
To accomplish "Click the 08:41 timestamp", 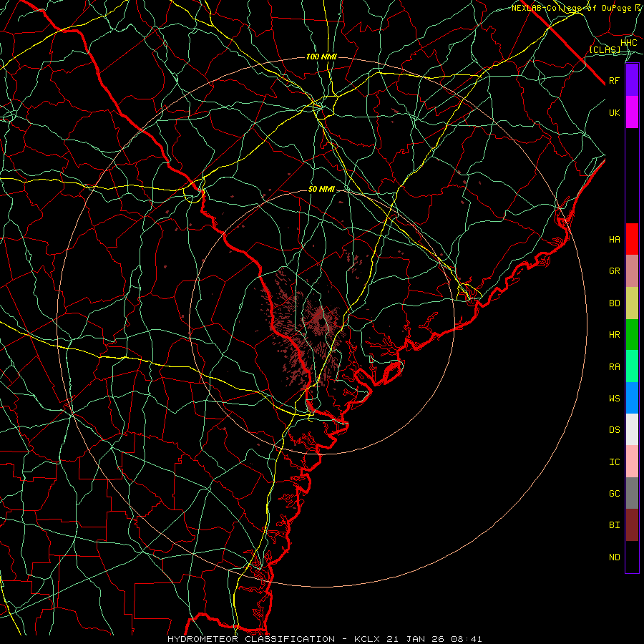I will click(466, 639).
